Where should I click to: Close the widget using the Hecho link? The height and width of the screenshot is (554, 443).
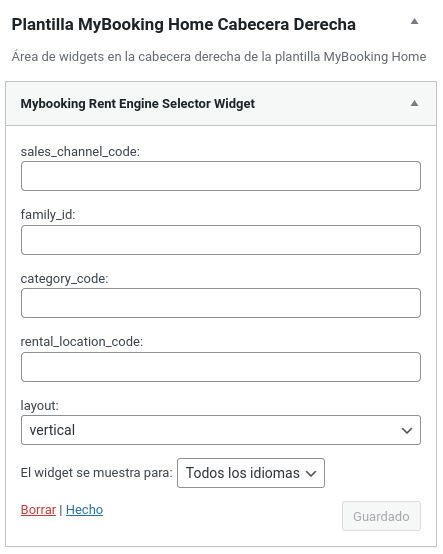[x=84, y=509]
